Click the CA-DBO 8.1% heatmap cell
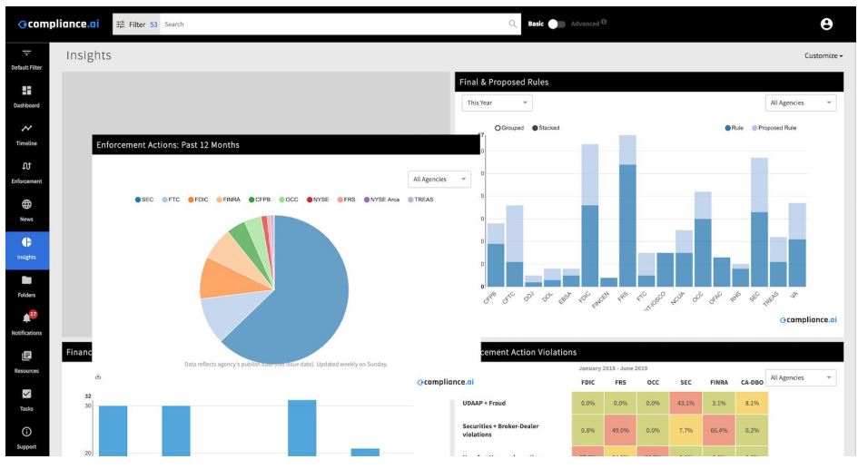Image resolution: width=868 pixels, height=469 pixels. 752,403
